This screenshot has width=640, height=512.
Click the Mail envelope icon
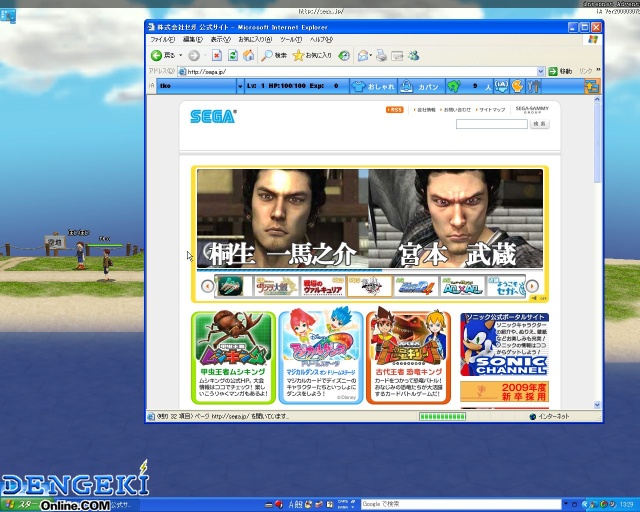point(362,56)
